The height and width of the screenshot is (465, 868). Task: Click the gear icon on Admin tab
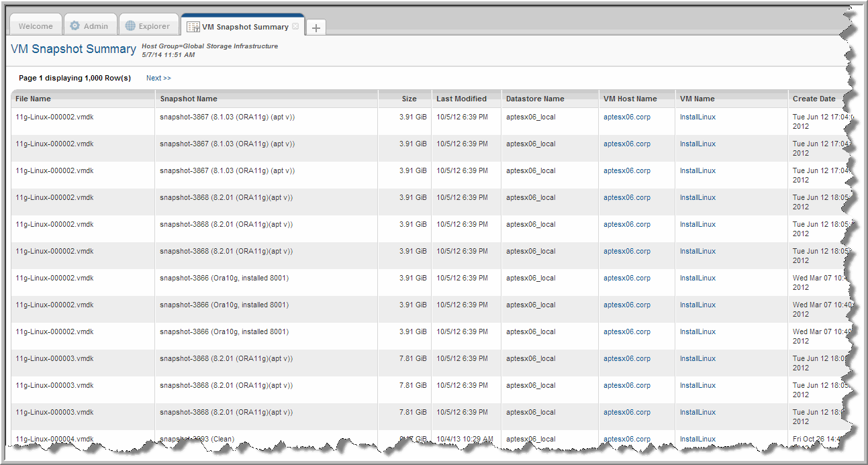(x=75, y=26)
